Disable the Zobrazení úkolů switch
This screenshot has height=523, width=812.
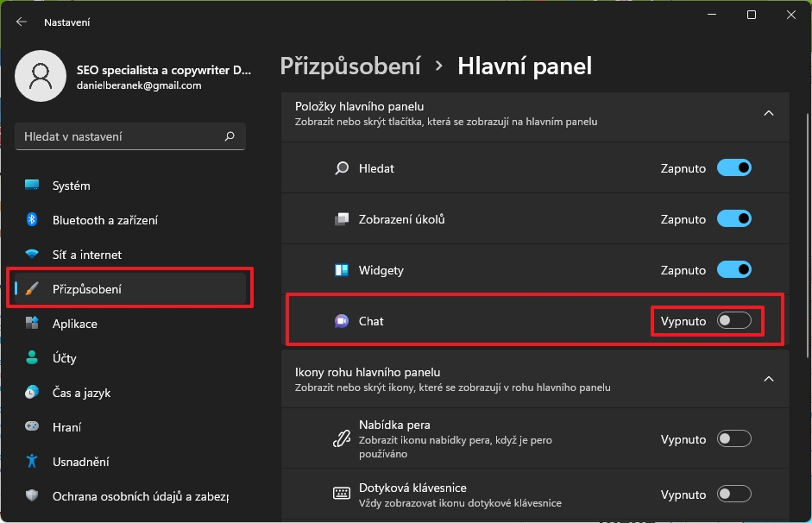coord(734,219)
